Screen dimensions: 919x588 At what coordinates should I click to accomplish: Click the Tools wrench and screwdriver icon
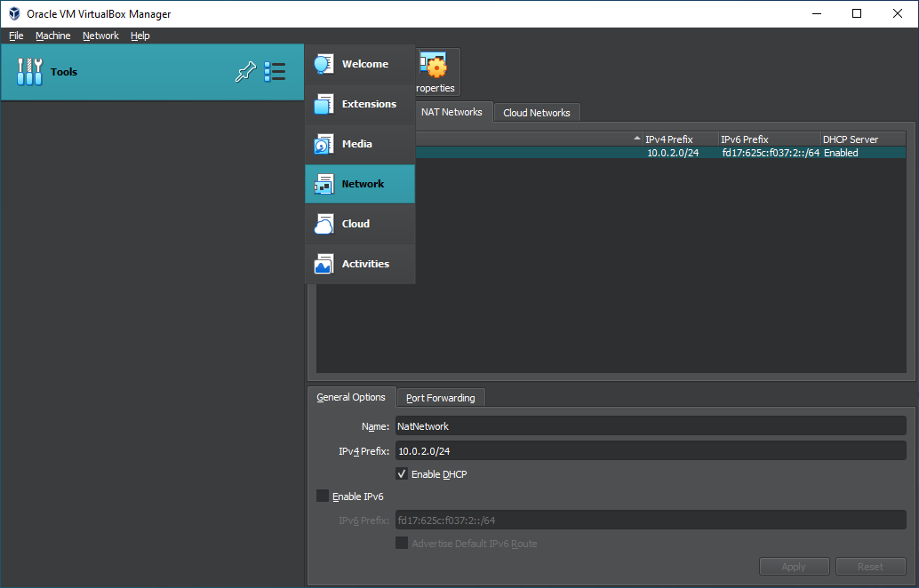pyautogui.click(x=29, y=72)
